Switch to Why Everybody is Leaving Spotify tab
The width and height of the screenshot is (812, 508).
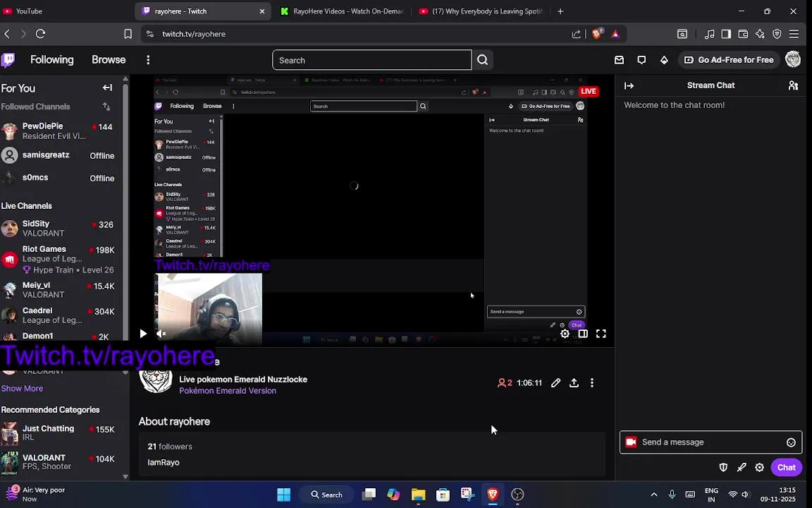coord(481,11)
